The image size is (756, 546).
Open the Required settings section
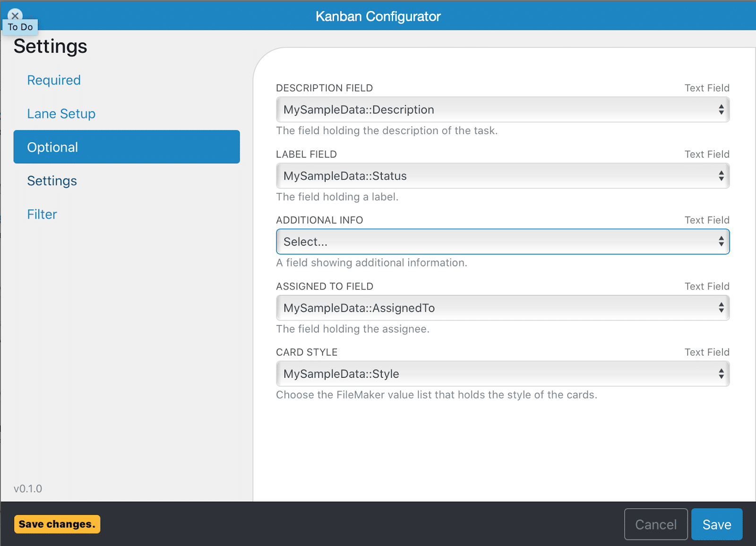point(53,80)
